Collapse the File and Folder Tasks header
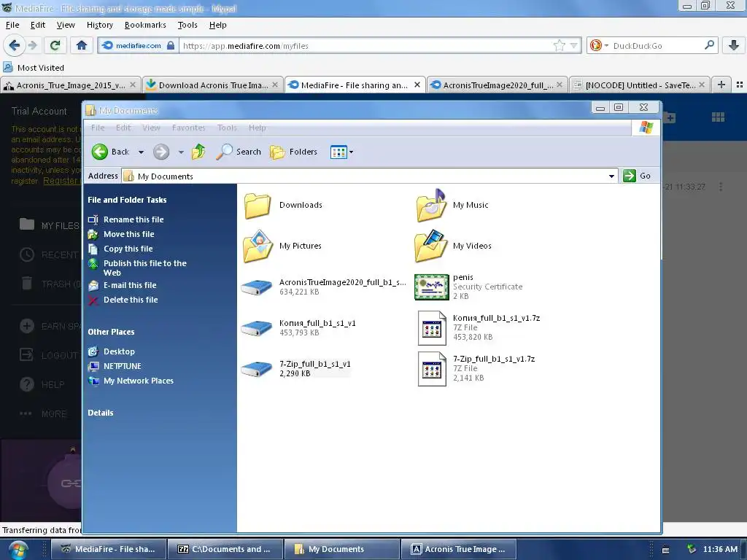This screenshot has width=747, height=560. pyautogui.click(x=127, y=200)
